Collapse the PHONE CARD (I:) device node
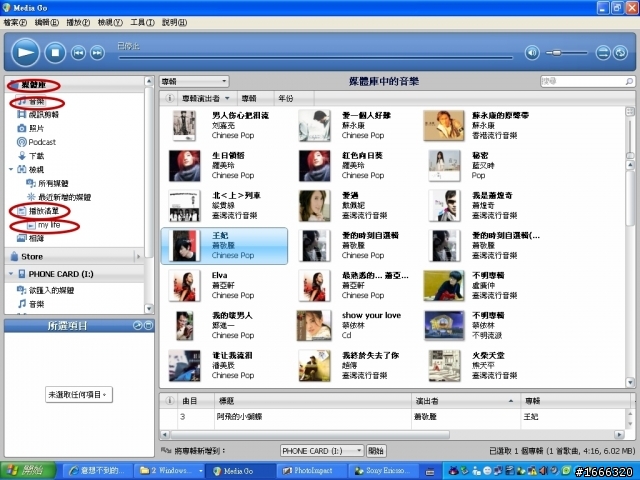The height and width of the screenshot is (480, 640). pyautogui.click(x=11, y=274)
